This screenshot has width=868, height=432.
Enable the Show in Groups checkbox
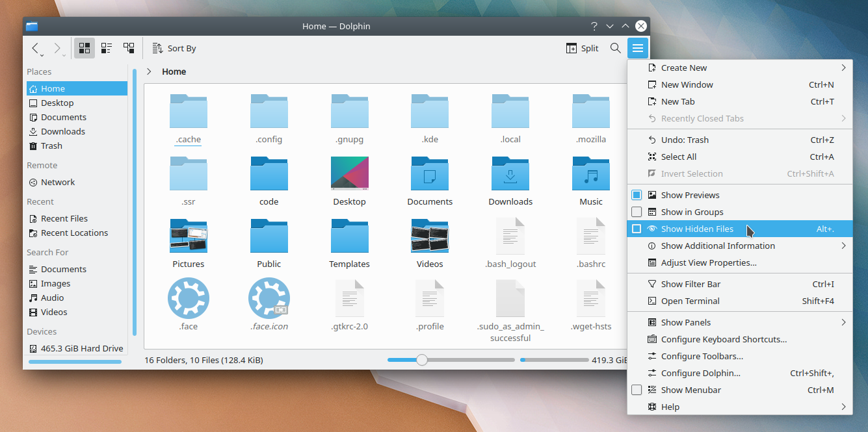click(637, 212)
